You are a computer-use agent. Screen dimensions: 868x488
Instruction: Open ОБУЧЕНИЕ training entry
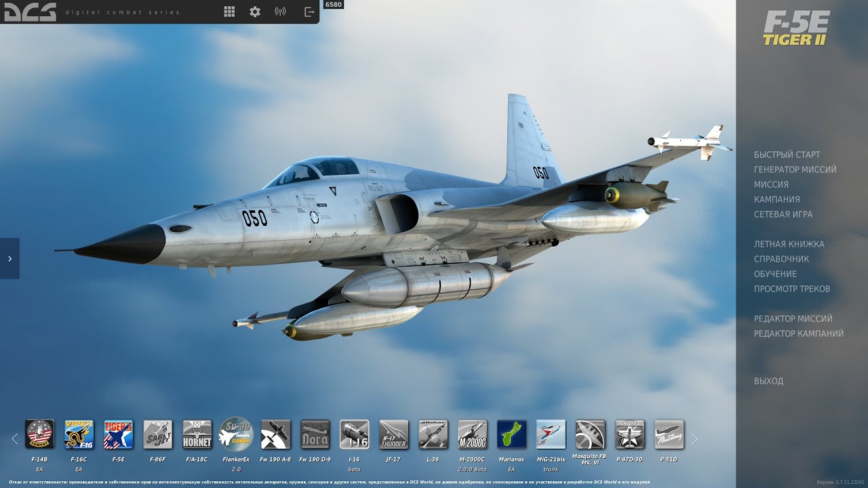pyautogui.click(x=775, y=274)
